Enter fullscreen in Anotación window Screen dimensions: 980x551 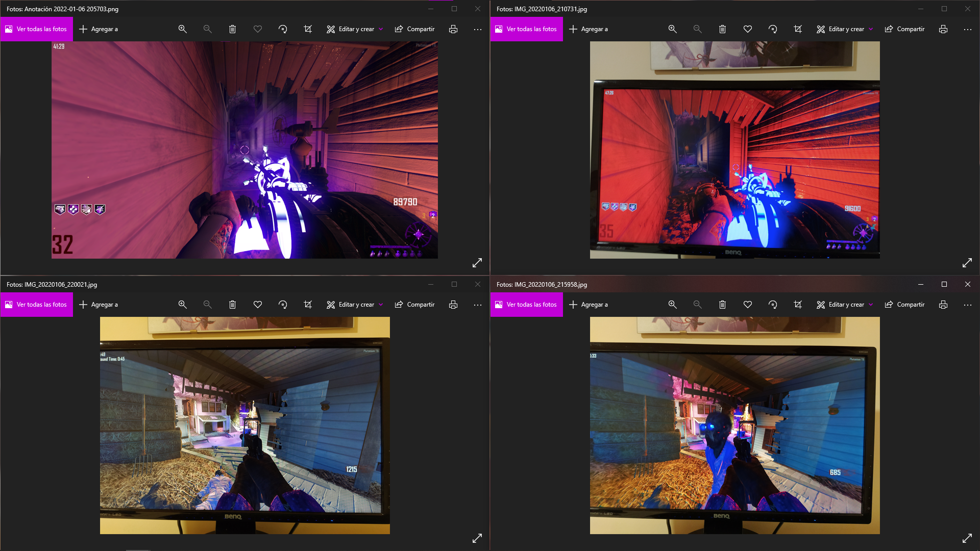click(477, 263)
